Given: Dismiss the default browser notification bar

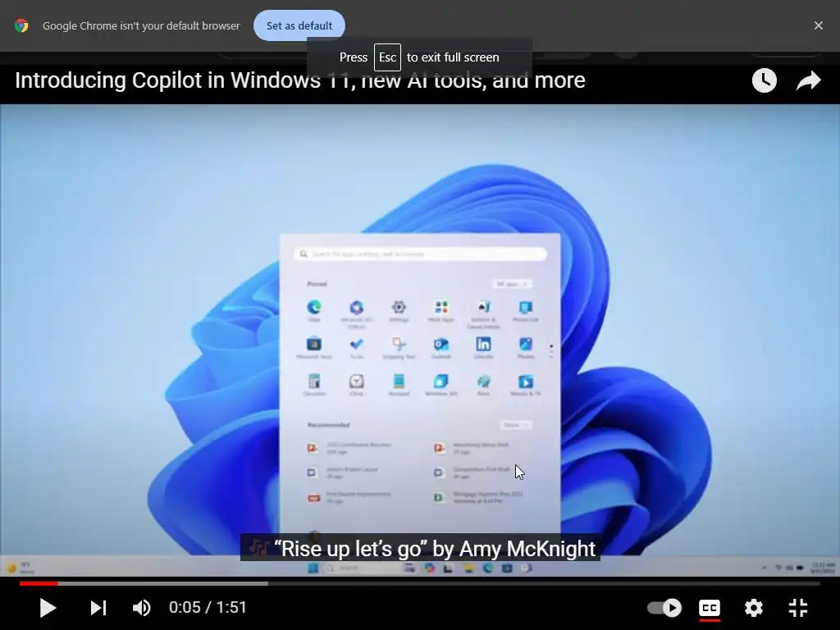Looking at the screenshot, I should [818, 25].
